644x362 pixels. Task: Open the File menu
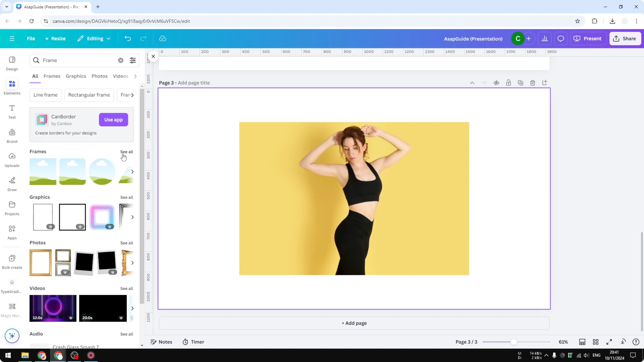point(31,38)
